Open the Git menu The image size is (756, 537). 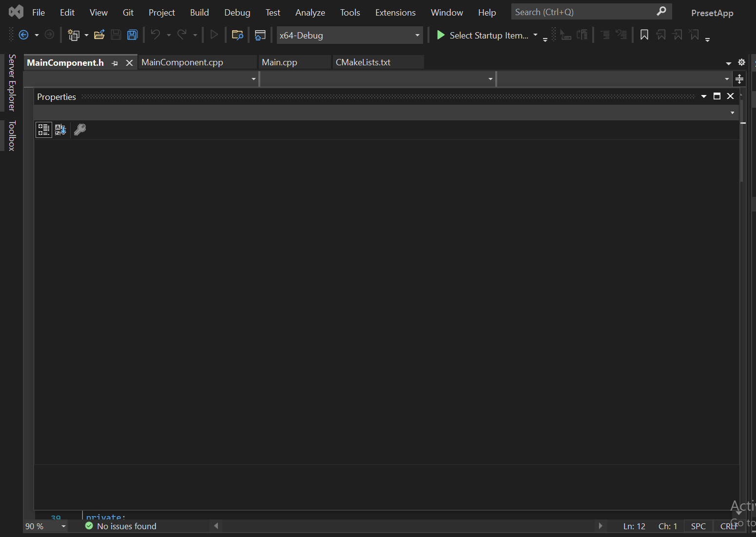pyautogui.click(x=128, y=13)
